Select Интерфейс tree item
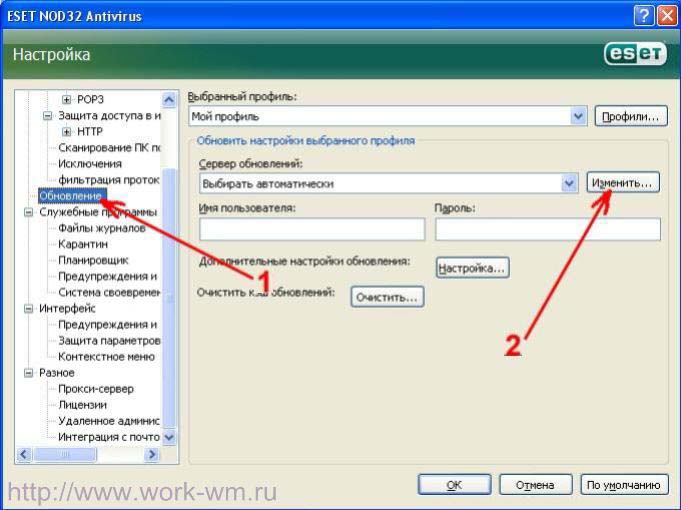 tap(67, 308)
